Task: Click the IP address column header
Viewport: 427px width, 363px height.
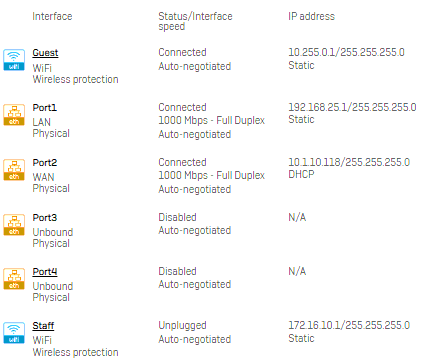Action: tap(311, 16)
